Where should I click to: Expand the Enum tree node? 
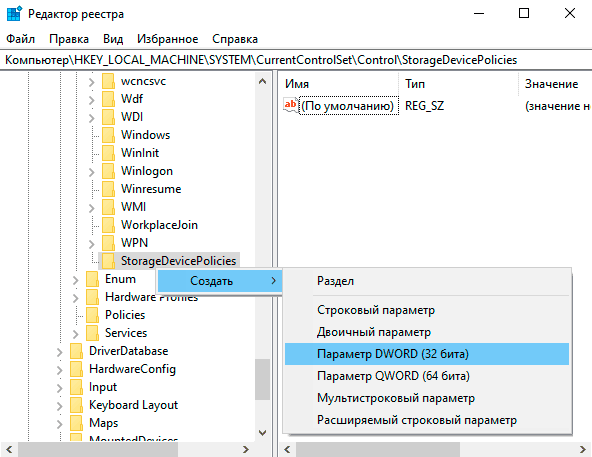pos(76,279)
